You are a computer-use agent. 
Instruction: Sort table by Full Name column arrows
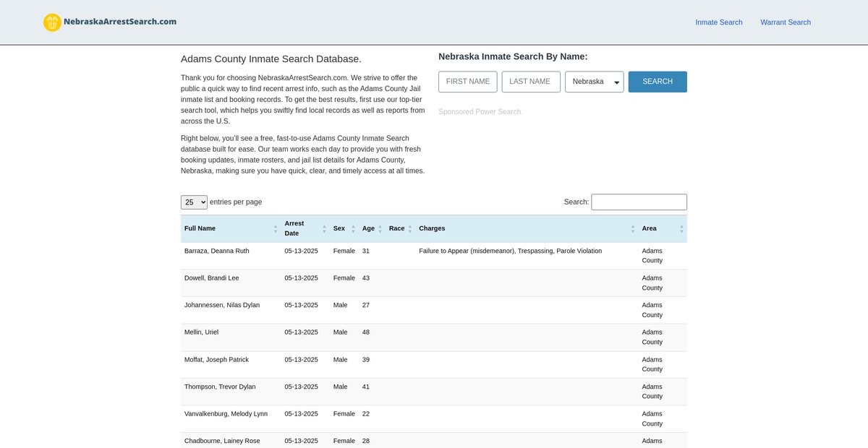[276, 228]
